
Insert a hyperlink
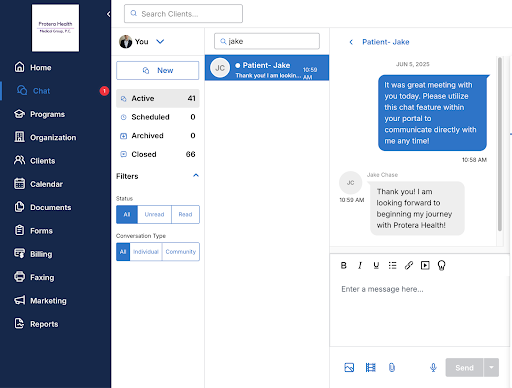(409, 265)
